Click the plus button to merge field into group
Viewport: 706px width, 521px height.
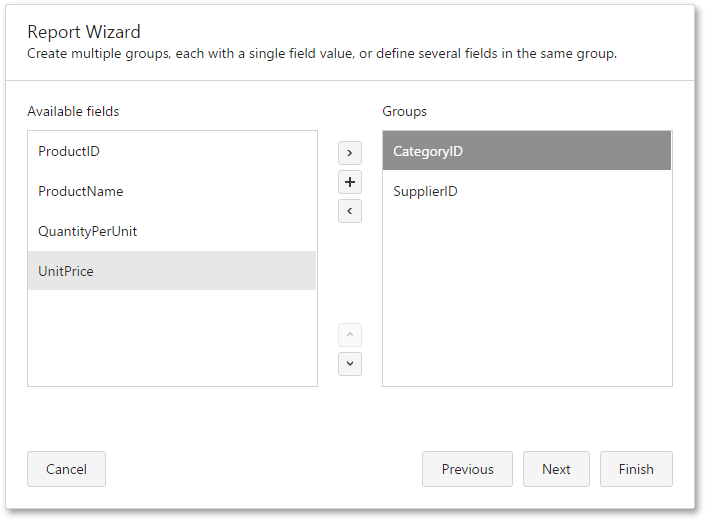[x=350, y=182]
